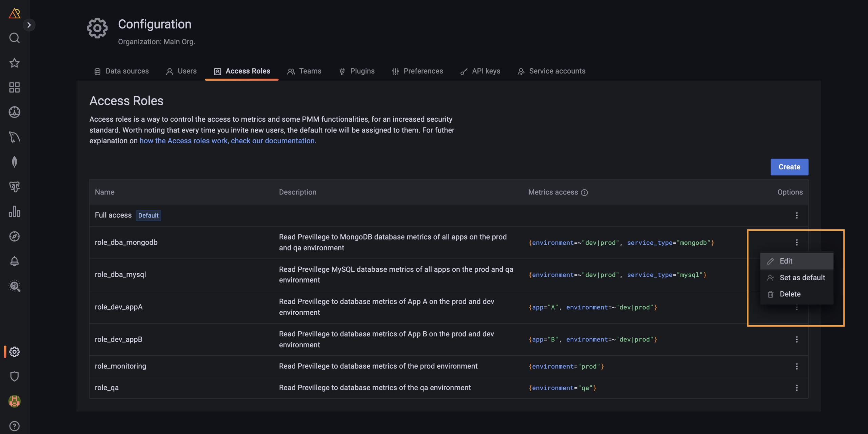Open the Dashboards grid icon
Screen dimensions: 868x434
click(14, 87)
